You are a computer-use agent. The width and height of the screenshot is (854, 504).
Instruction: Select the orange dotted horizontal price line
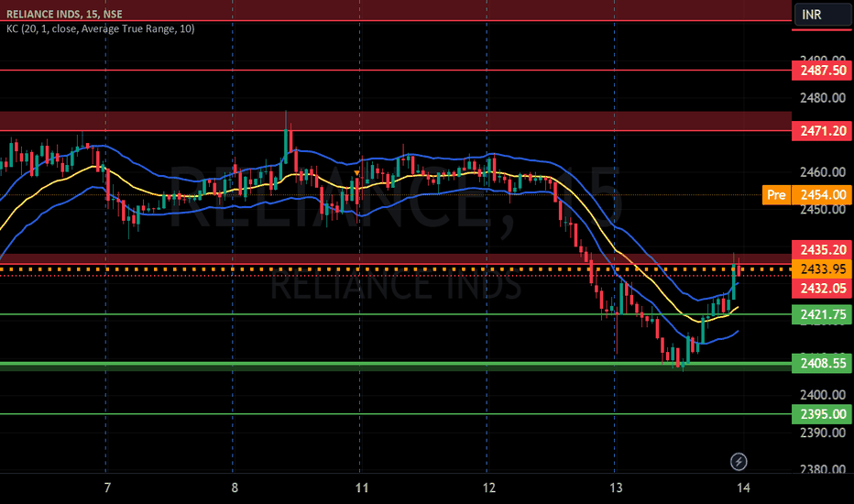396,269
